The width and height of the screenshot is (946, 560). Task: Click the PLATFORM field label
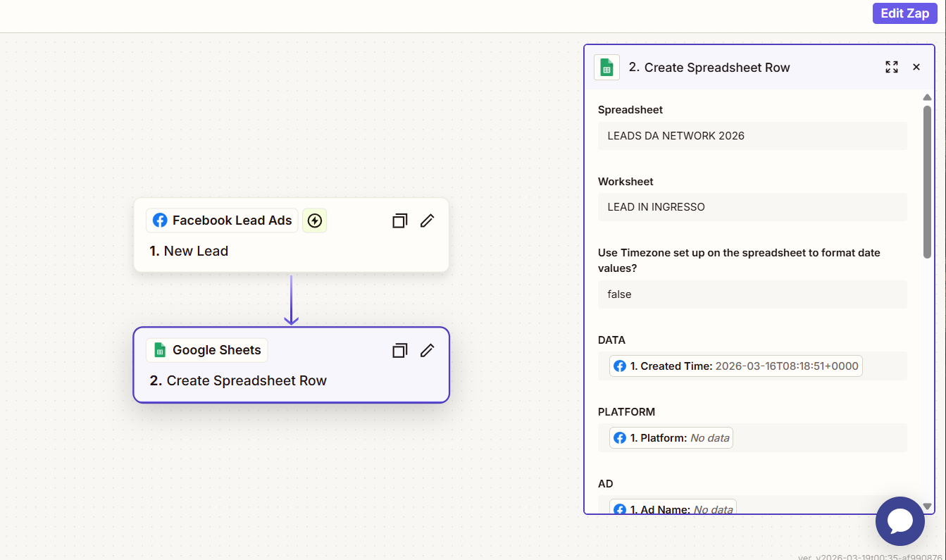click(626, 412)
